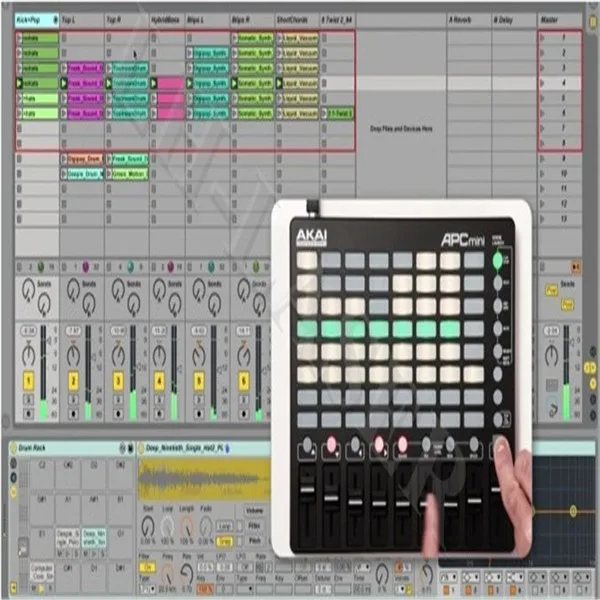Viewport: 600px width, 600px height.
Task: Launch Deeple_Drum clip in Top L scene 10
Action: point(64,173)
